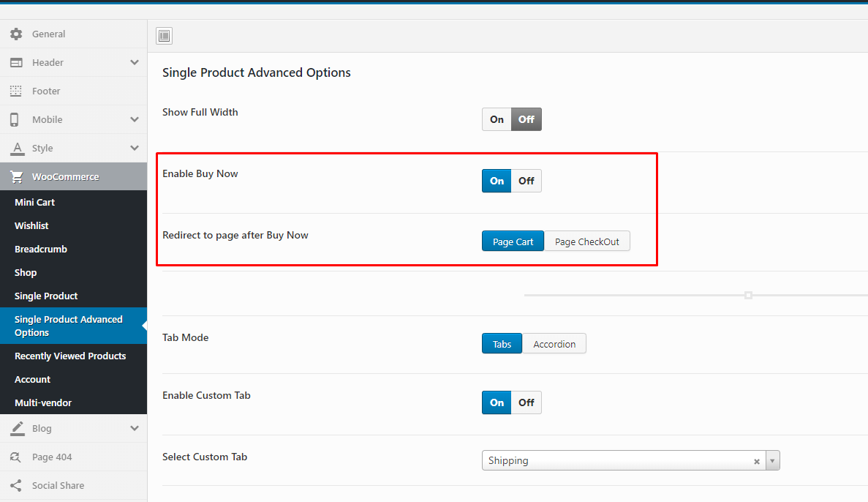Select Page Cart redirect option

click(513, 241)
